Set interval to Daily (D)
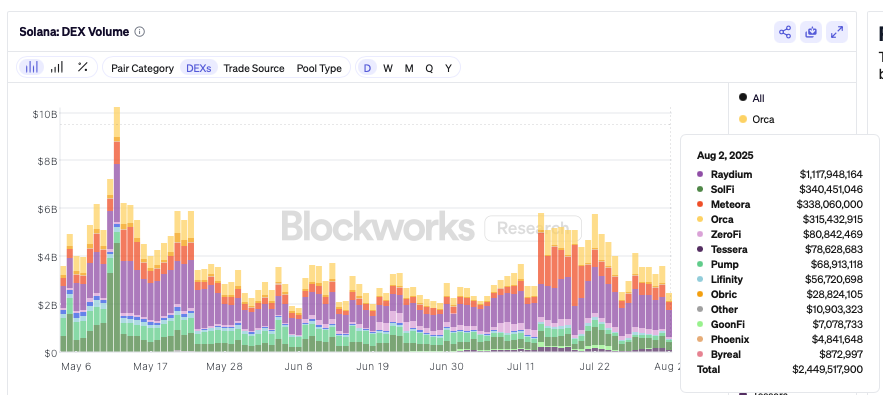Image resolution: width=883 pixels, height=395 pixels. point(367,68)
